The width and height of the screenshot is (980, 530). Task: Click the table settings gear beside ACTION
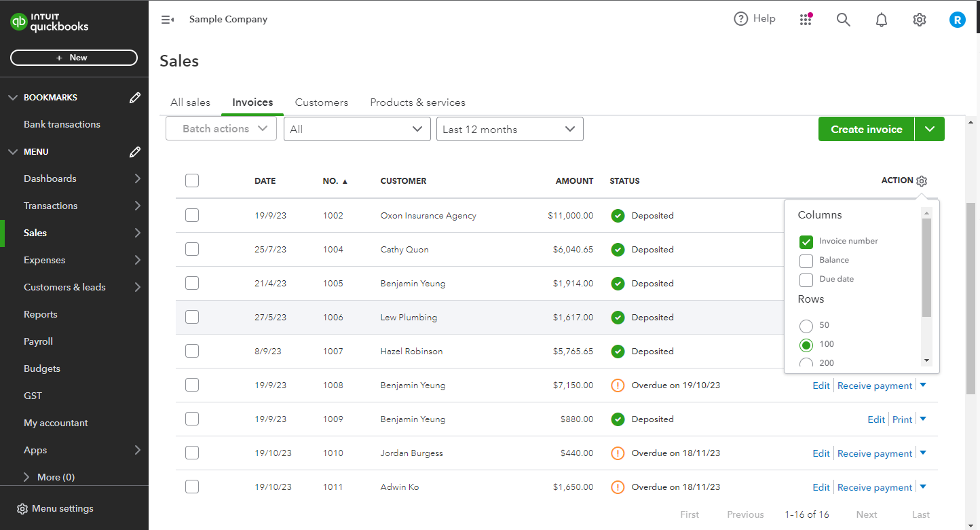tap(921, 181)
